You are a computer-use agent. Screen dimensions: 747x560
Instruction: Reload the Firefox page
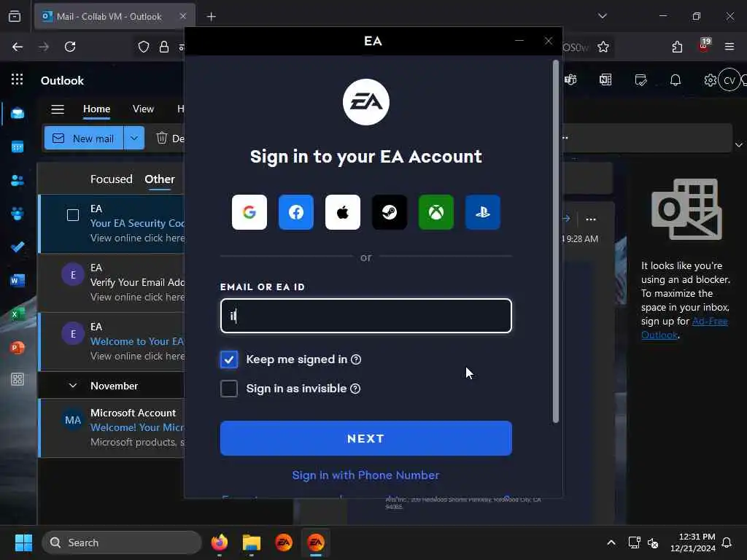click(x=70, y=47)
